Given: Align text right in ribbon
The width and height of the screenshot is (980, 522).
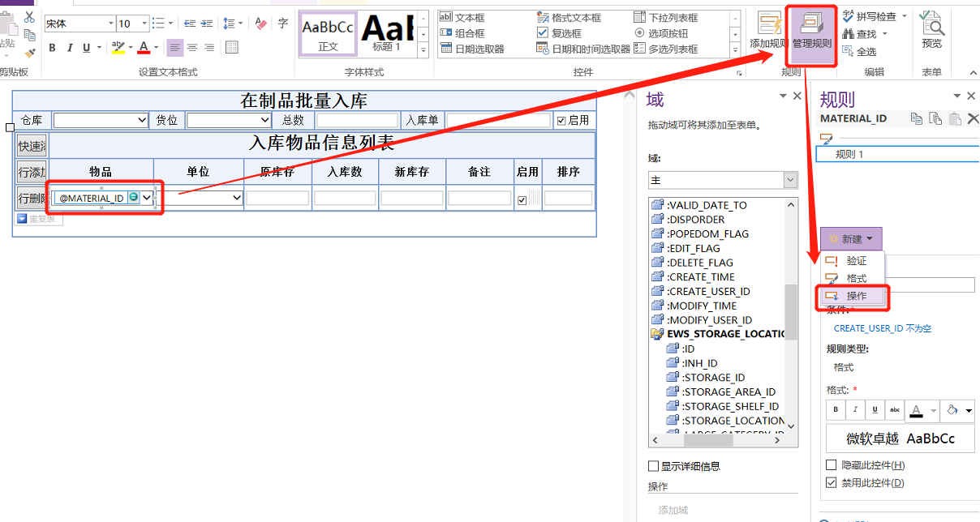Looking at the screenshot, I should coord(209,48).
